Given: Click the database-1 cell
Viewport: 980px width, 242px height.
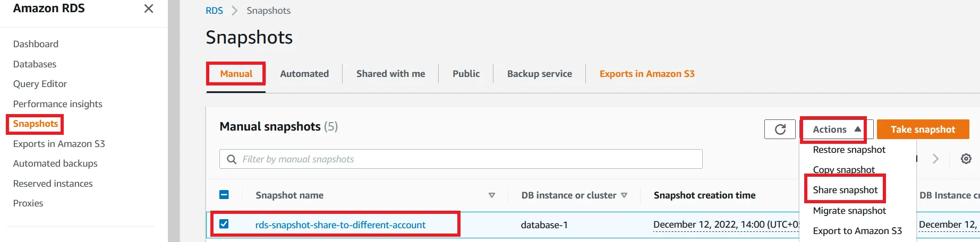Looking at the screenshot, I should [544, 225].
